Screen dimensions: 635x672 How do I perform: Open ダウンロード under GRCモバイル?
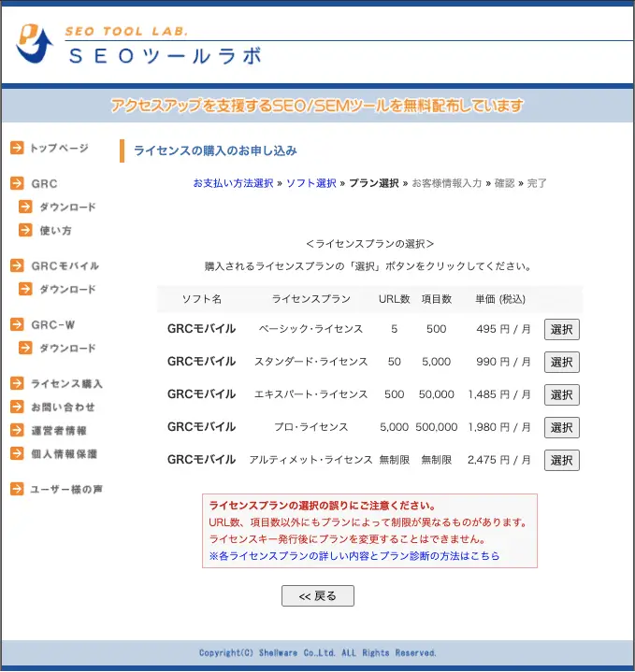point(67,290)
